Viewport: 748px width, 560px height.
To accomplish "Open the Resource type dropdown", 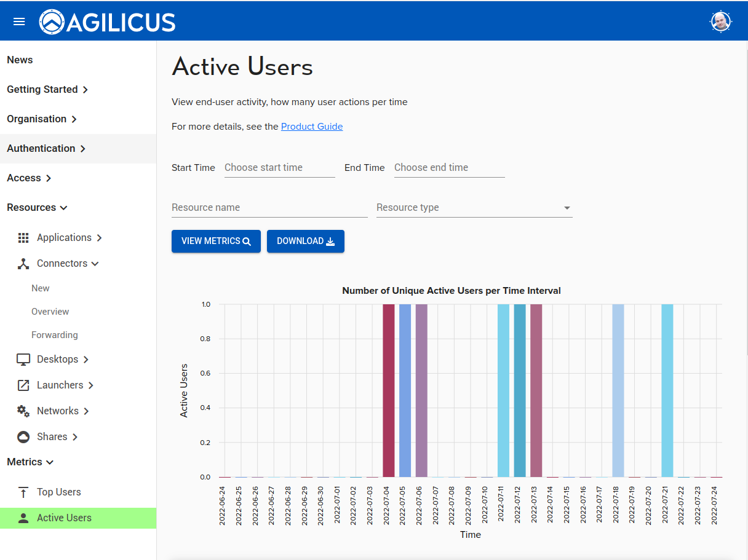I will point(474,208).
